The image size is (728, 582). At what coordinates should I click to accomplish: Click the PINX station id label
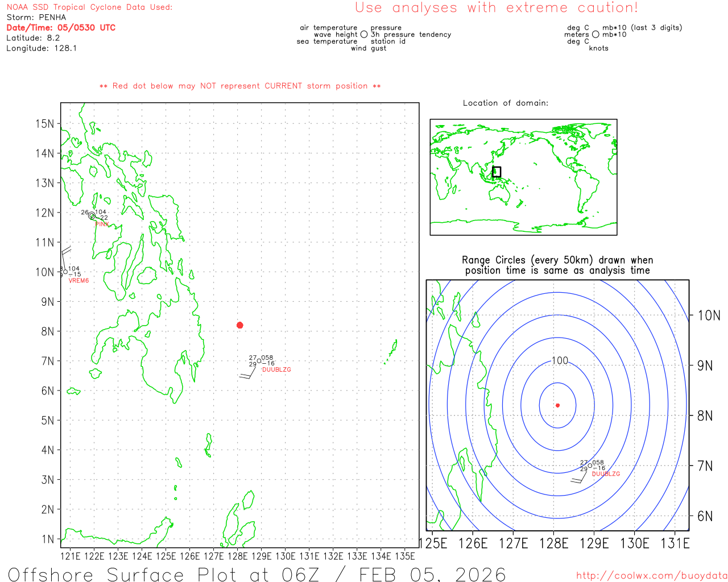(102, 225)
